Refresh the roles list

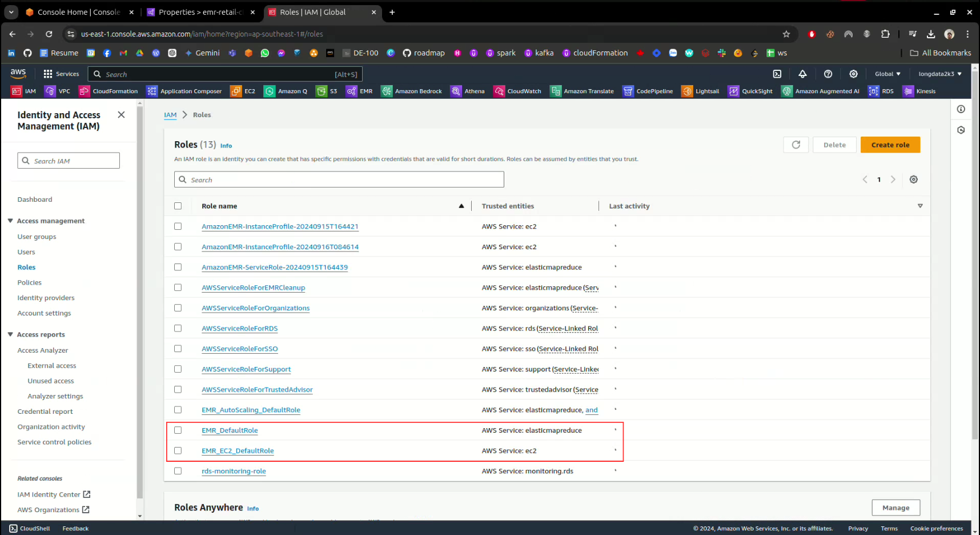[x=796, y=145]
